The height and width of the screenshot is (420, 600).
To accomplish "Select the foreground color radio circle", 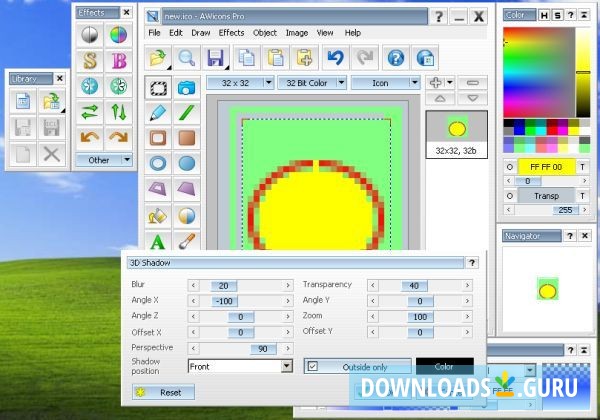I will [x=510, y=167].
